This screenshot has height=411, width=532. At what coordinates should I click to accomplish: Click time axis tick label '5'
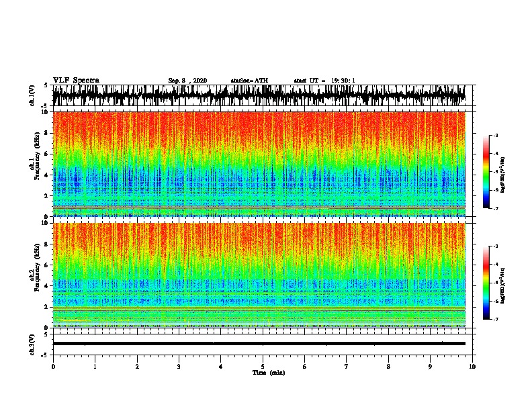263,367
